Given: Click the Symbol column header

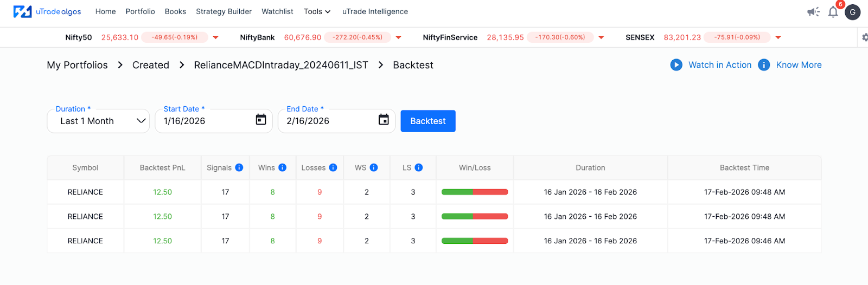Looking at the screenshot, I should [85, 168].
